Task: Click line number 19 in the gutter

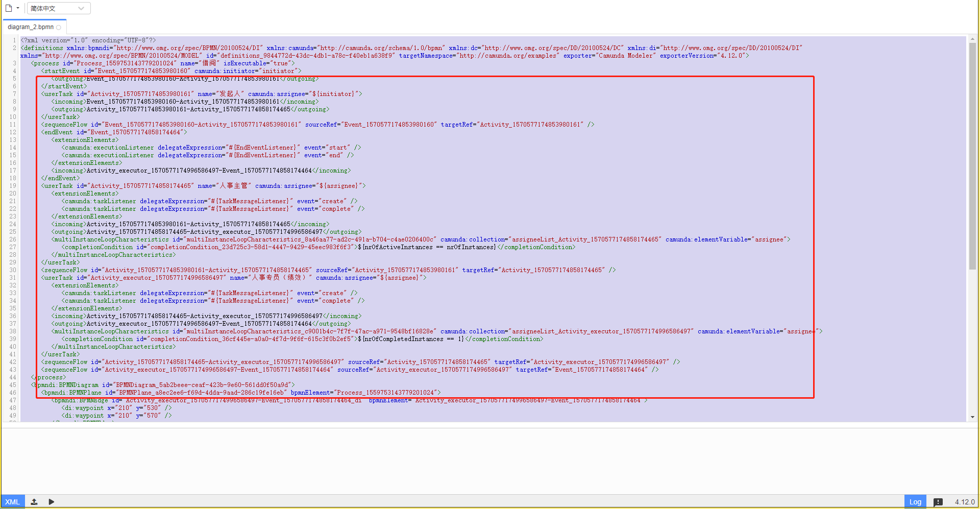Action: click(13, 186)
